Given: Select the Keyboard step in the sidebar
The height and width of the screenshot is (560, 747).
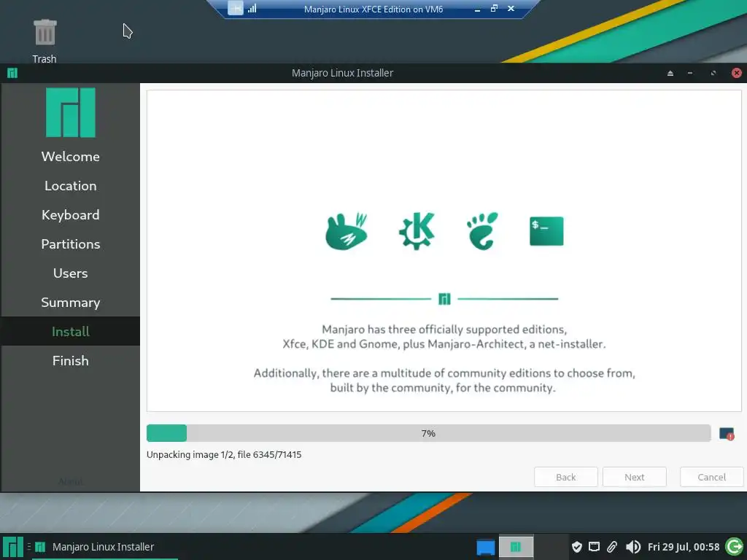Looking at the screenshot, I should coord(71,215).
